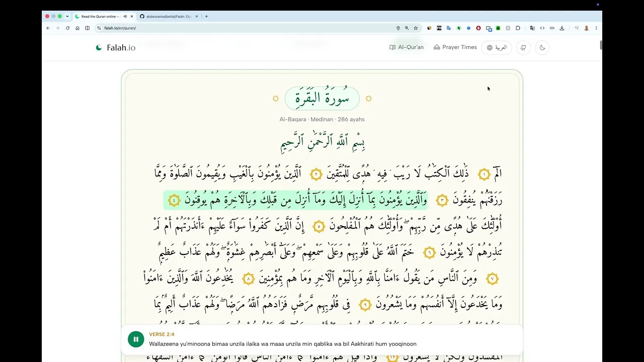Close the Read the Quran online tab
Screen dimensions: 644x362
tap(131, 16)
